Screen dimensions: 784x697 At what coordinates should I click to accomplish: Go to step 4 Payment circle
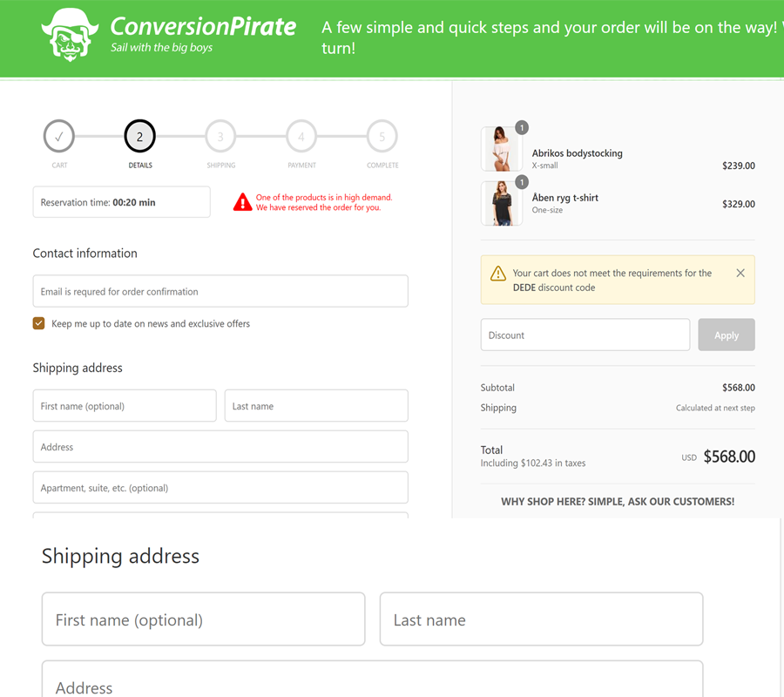point(301,136)
